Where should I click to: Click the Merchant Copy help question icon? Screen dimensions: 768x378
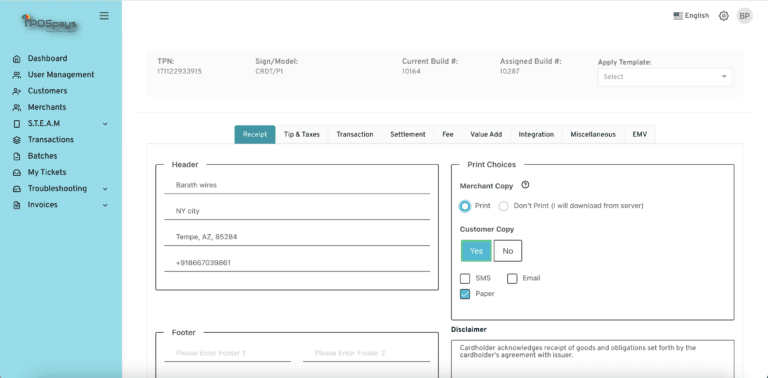coord(526,185)
